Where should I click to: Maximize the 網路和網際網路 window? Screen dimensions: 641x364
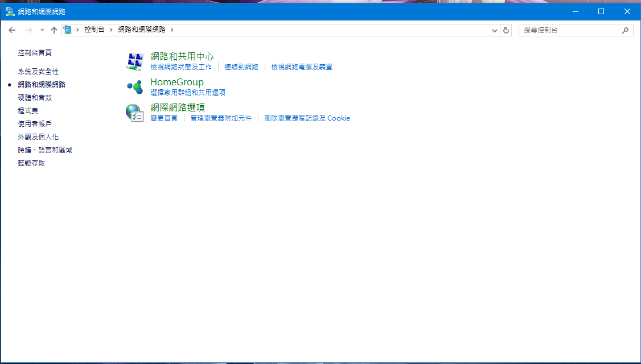[x=601, y=11]
